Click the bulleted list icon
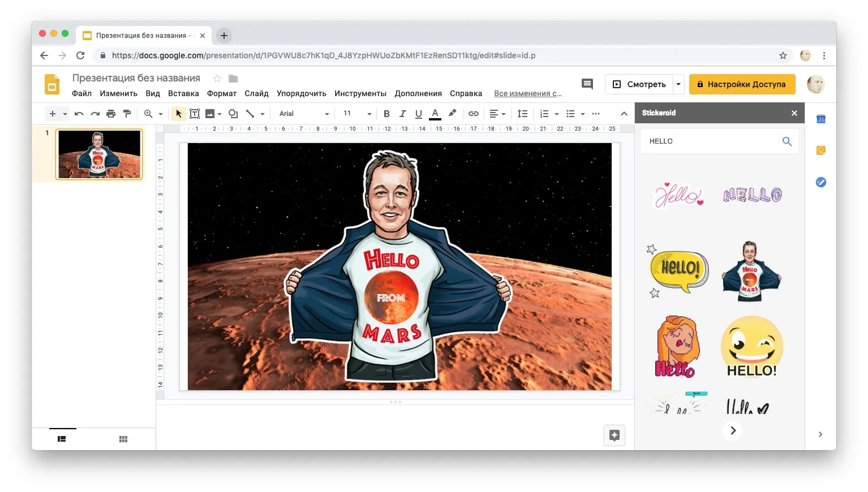The height and width of the screenshot is (492, 868). tap(570, 114)
